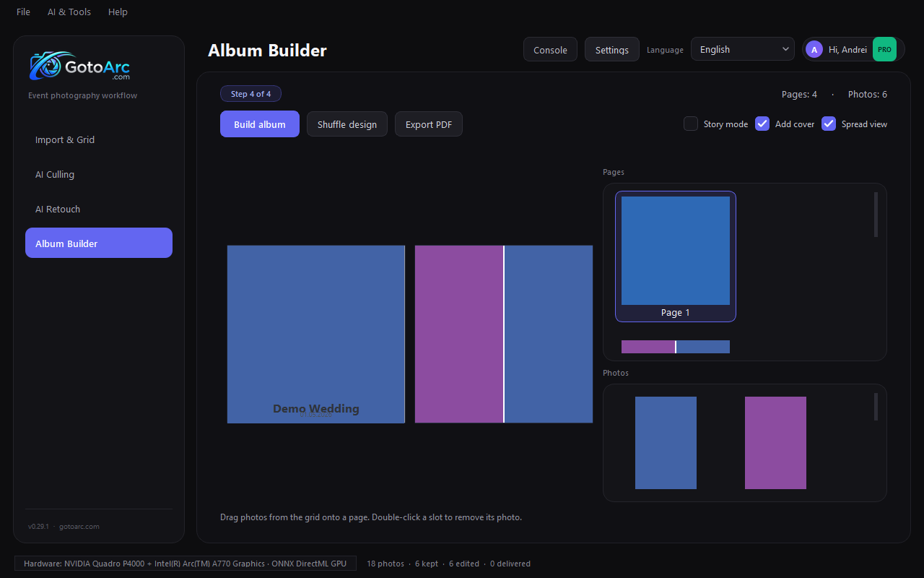Select the Album Builder sidebar item

pyautogui.click(x=99, y=243)
